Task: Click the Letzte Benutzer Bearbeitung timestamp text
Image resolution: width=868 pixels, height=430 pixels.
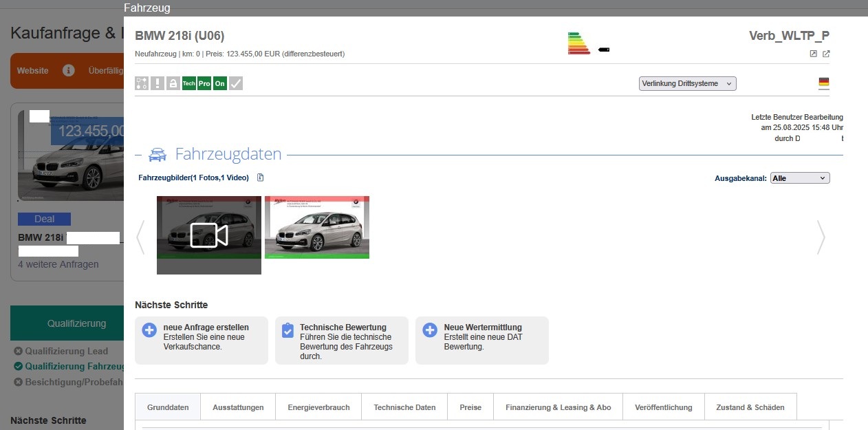Action: click(797, 127)
